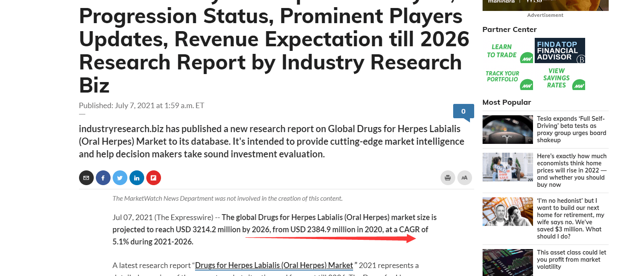This screenshot has height=276, width=644.
Task: Click the market chart story thumbnail
Action: pyautogui.click(x=508, y=263)
